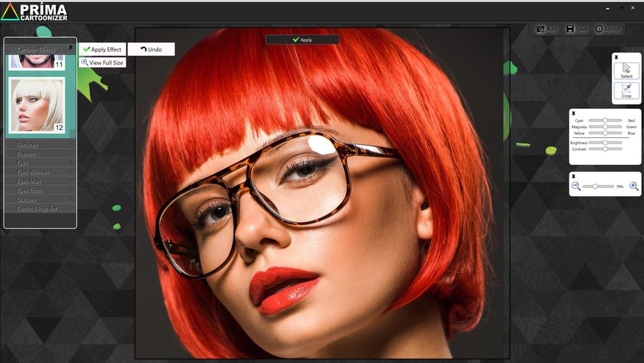
Task: Toggle the pin on Select/Crop tools panel
Action: (x=616, y=57)
